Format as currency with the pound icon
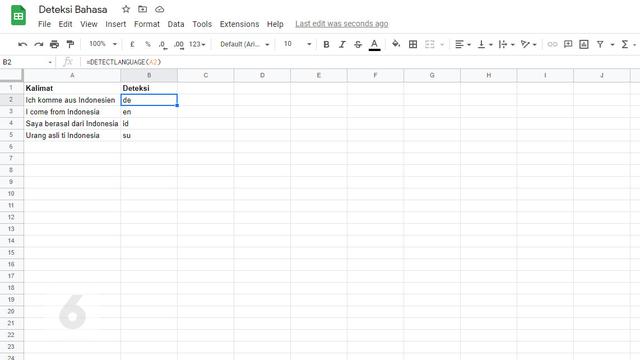Viewport: 640px width, 360px height. pyautogui.click(x=132, y=44)
